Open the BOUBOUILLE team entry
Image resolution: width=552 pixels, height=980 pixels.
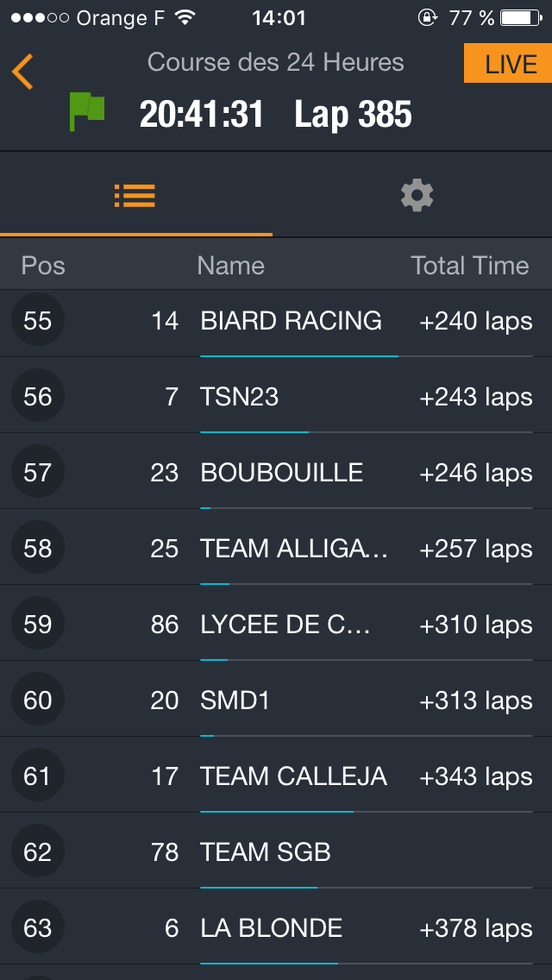pyautogui.click(x=282, y=473)
